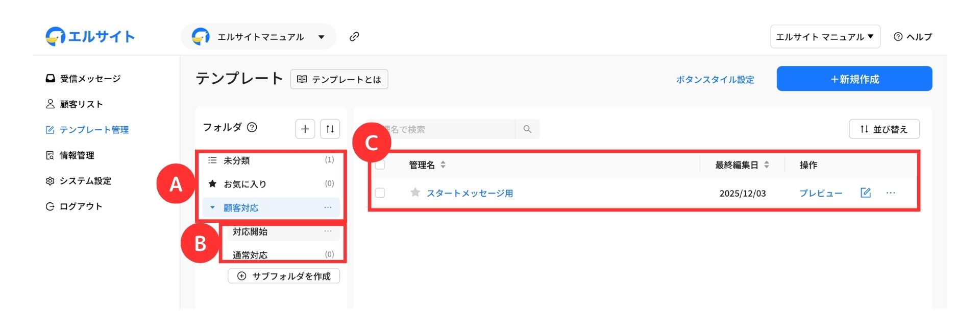The height and width of the screenshot is (327, 980).
Task: Favorite スタートメッセージ用 with the star icon
Action: click(x=415, y=193)
